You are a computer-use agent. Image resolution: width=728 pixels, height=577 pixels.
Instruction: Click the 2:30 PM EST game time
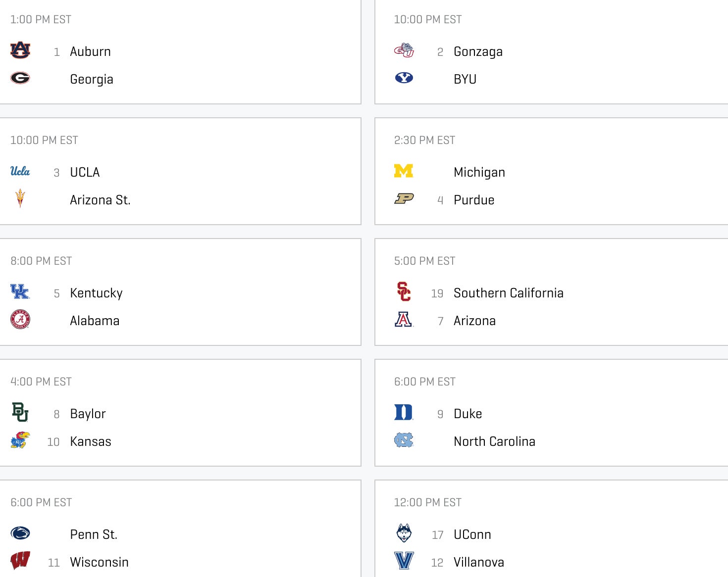[x=424, y=140]
